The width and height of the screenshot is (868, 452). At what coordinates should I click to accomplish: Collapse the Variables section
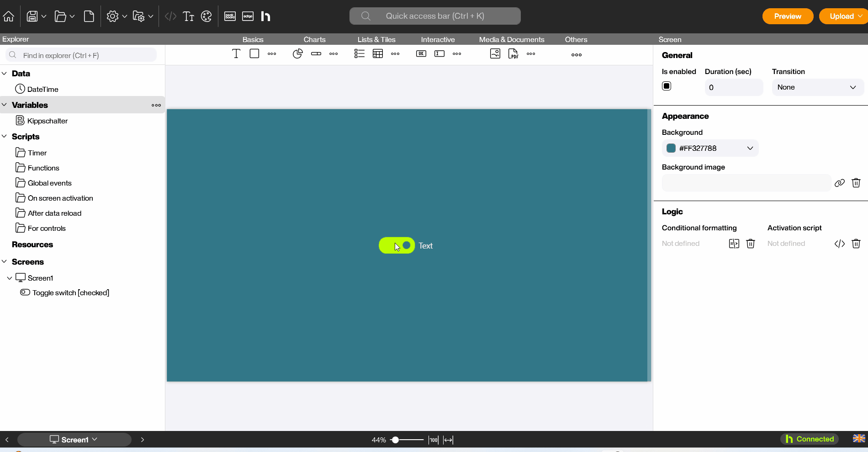tap(4, 105)
